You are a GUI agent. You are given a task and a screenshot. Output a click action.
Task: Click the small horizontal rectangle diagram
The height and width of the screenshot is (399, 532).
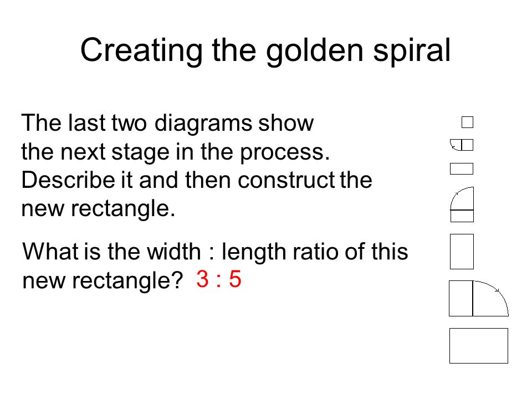pyautogui.click(x=462, y=168)
